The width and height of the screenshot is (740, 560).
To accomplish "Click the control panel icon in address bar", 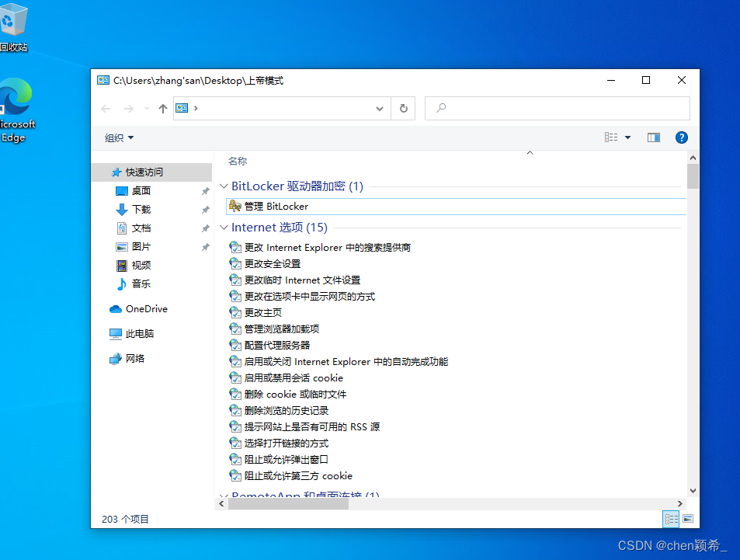I will pyautogui.click(x=182, y=108).
